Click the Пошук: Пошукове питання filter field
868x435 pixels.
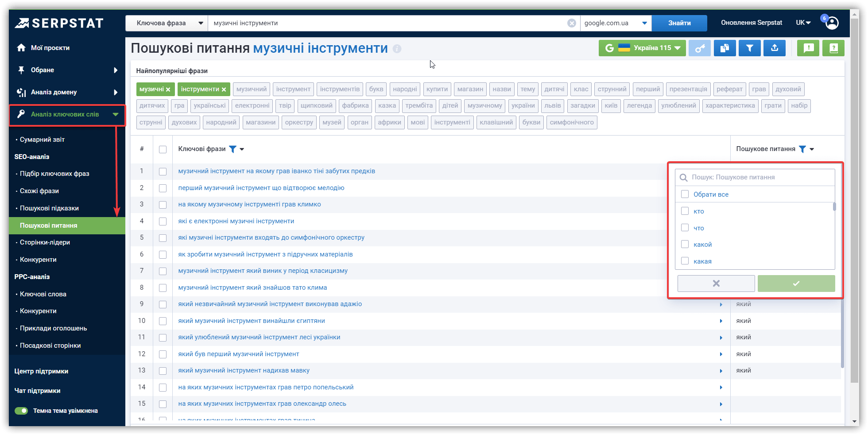click(x=755, y=178)
